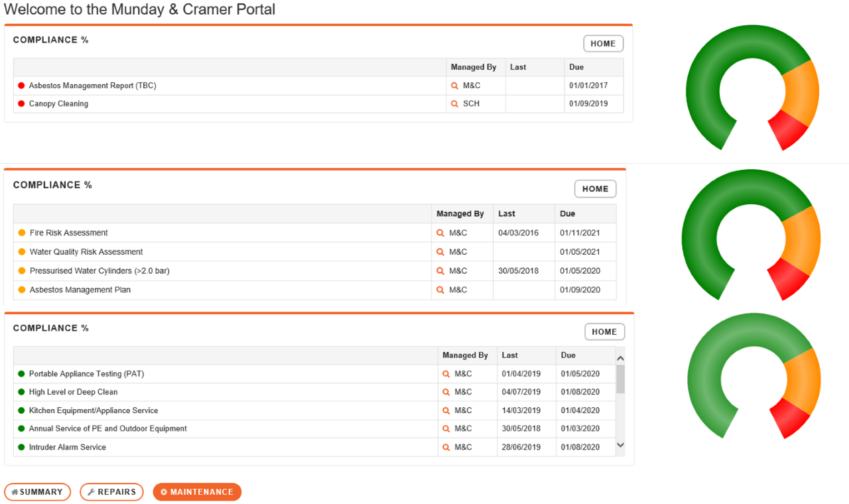Click last date 04/03/2016
849x504 pixels.
(x=519, y=233)
